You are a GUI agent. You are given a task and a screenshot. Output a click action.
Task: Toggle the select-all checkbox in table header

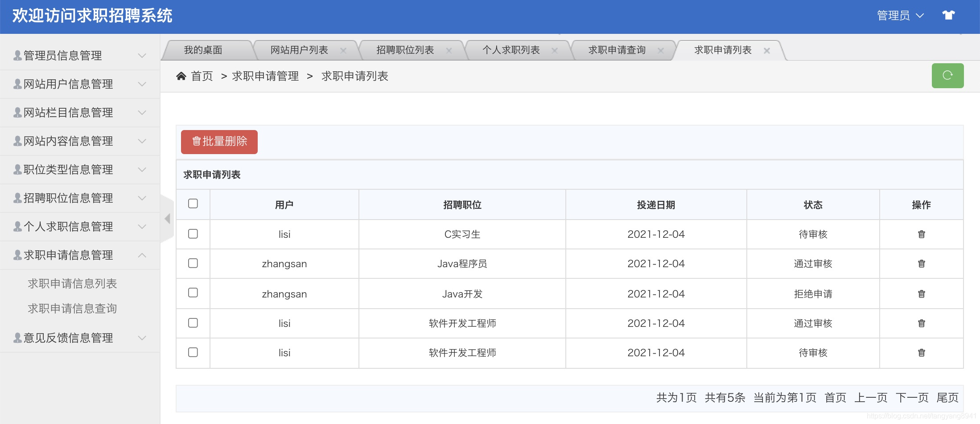tap(193, 204)
